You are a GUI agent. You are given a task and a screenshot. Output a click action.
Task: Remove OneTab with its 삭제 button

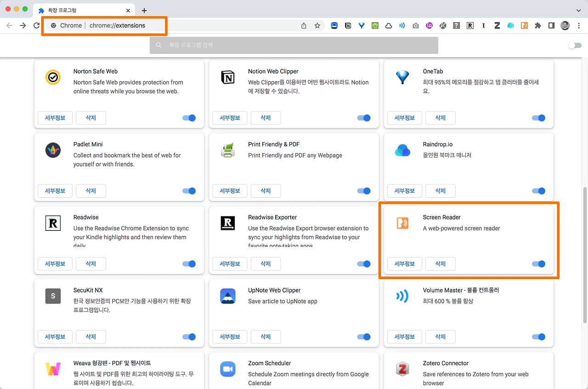(x=441, y=118)
